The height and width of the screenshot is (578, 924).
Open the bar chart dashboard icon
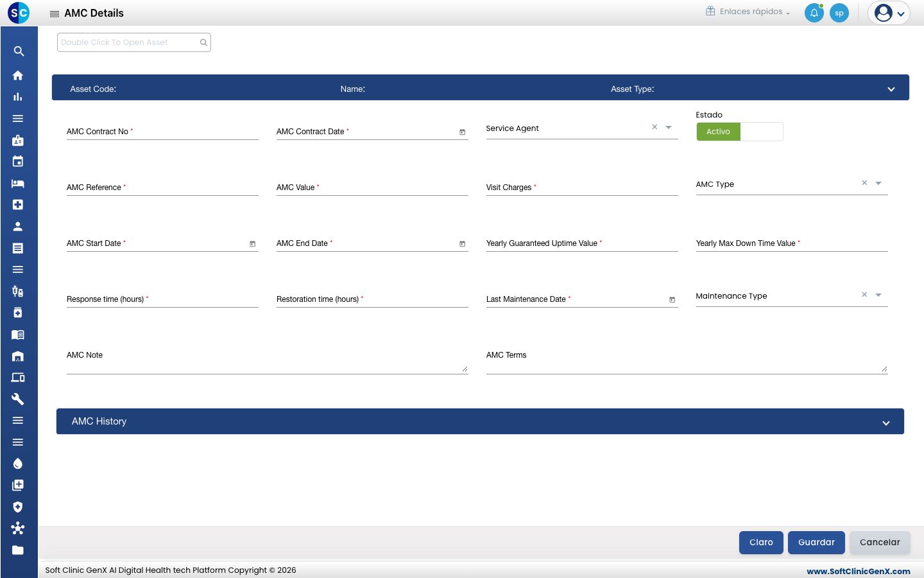pos(18,97)
